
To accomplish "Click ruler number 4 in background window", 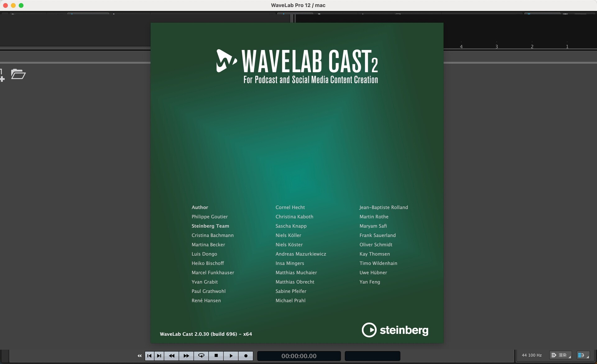I will coord(461,47).
